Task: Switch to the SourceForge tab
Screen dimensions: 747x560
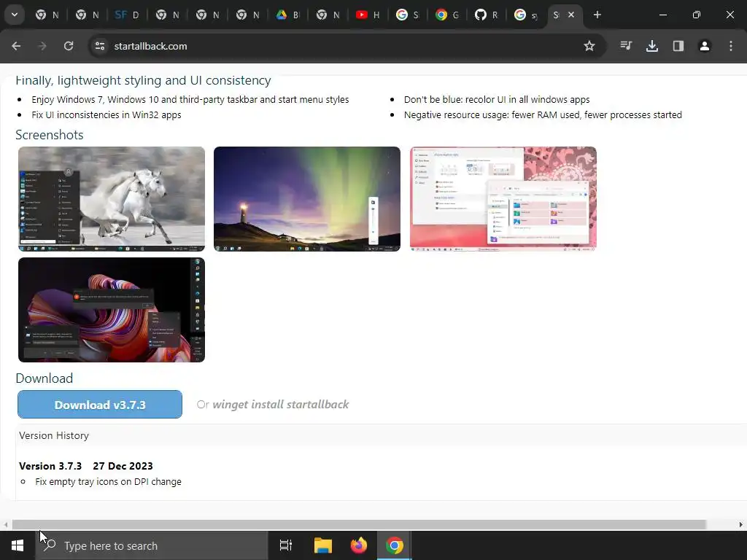Action: 127,15
